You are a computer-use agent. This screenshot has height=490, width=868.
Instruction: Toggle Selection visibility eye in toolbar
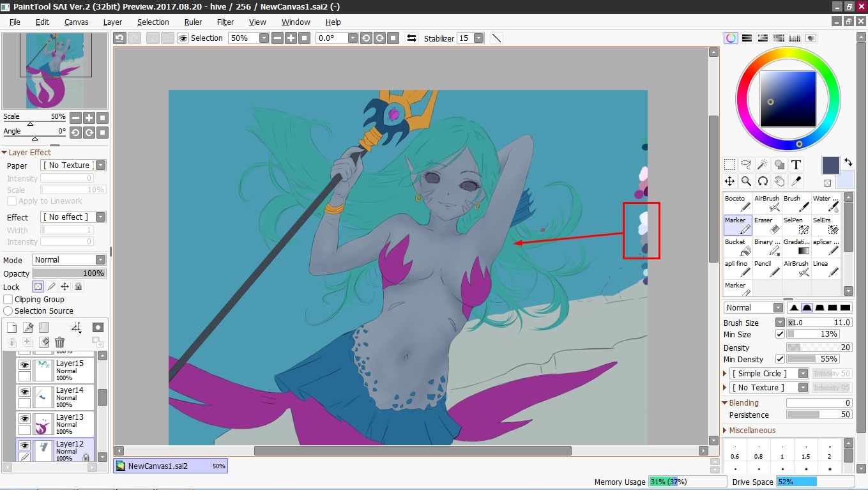point(183,38)
